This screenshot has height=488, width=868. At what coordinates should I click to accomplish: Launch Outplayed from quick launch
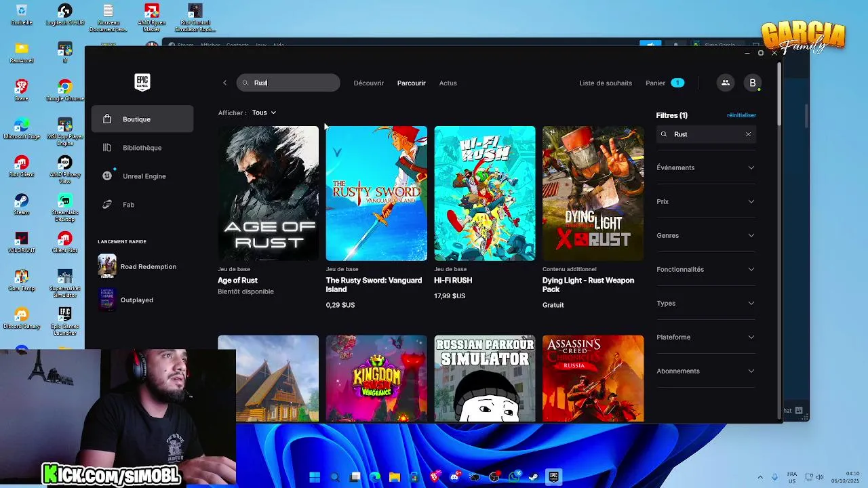pyautogui.click(x=126, y=300)
